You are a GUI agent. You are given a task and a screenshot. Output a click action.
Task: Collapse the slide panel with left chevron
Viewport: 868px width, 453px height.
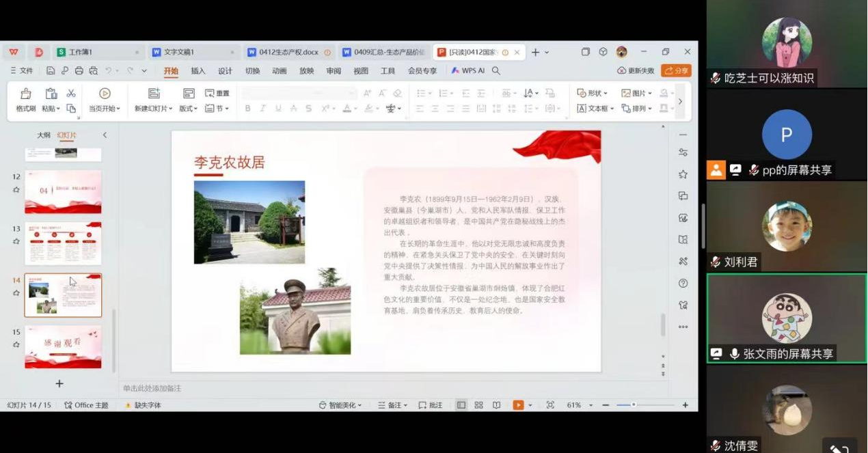point(105,135)
